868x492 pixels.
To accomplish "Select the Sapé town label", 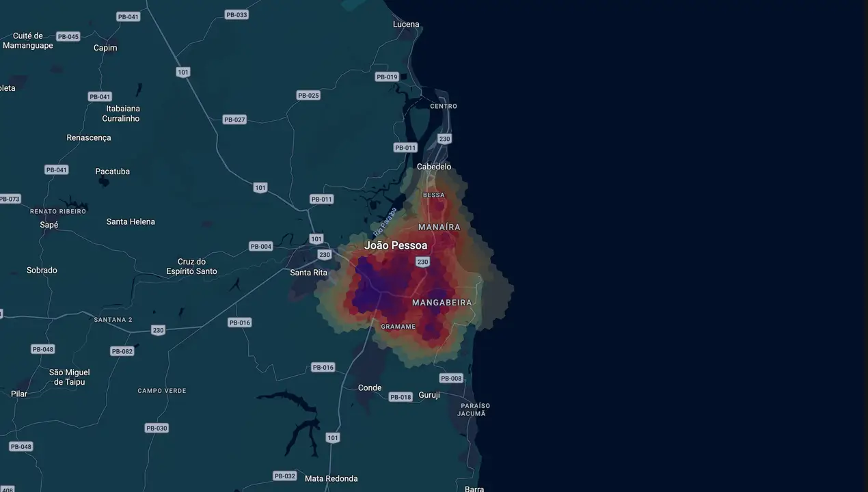I will click(49, 225).
